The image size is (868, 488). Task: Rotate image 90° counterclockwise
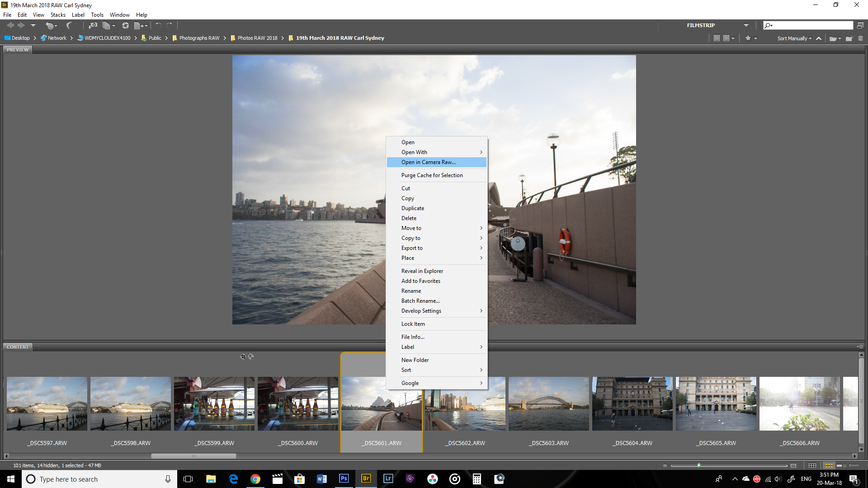point(158,25)
